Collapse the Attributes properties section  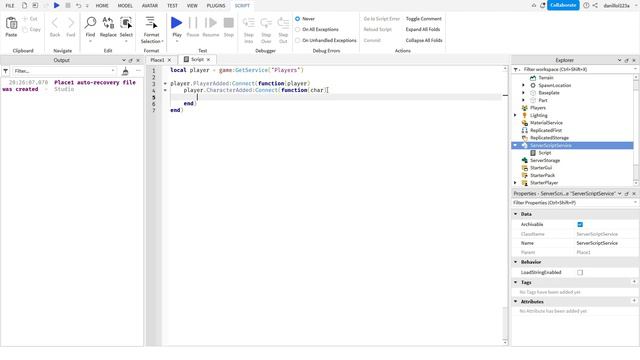(516, 302)
